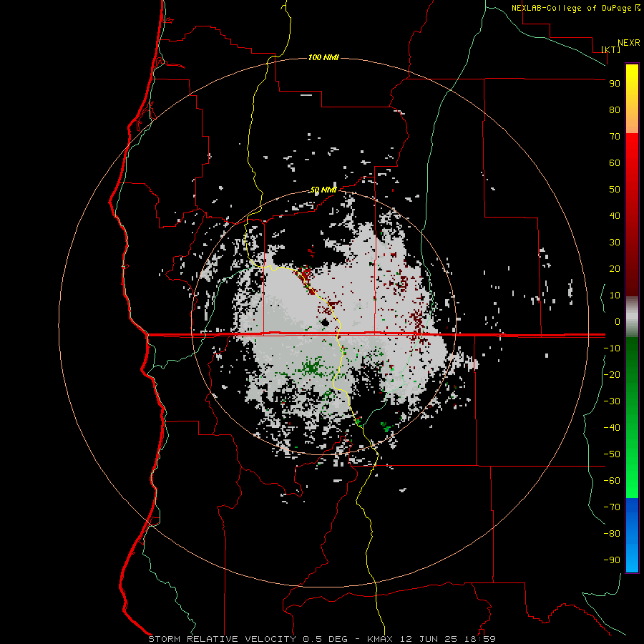
Task: Click the "[KT]" units label
Action: click(611, 49)
